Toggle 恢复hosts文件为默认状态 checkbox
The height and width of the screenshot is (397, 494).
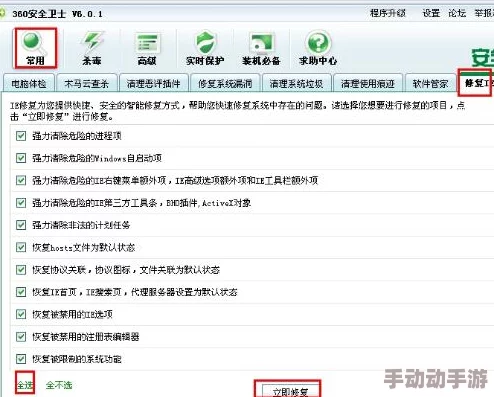(x=21, y=247)
